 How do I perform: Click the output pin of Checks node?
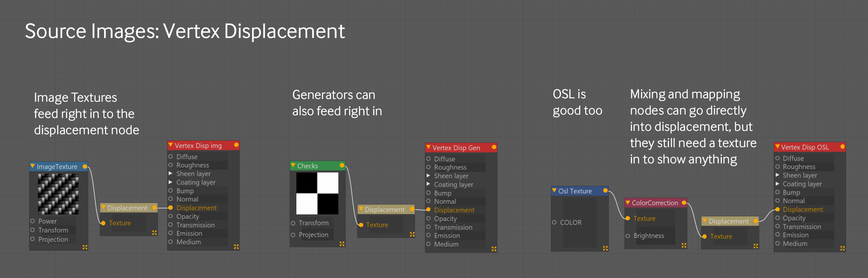coord(342,165)
